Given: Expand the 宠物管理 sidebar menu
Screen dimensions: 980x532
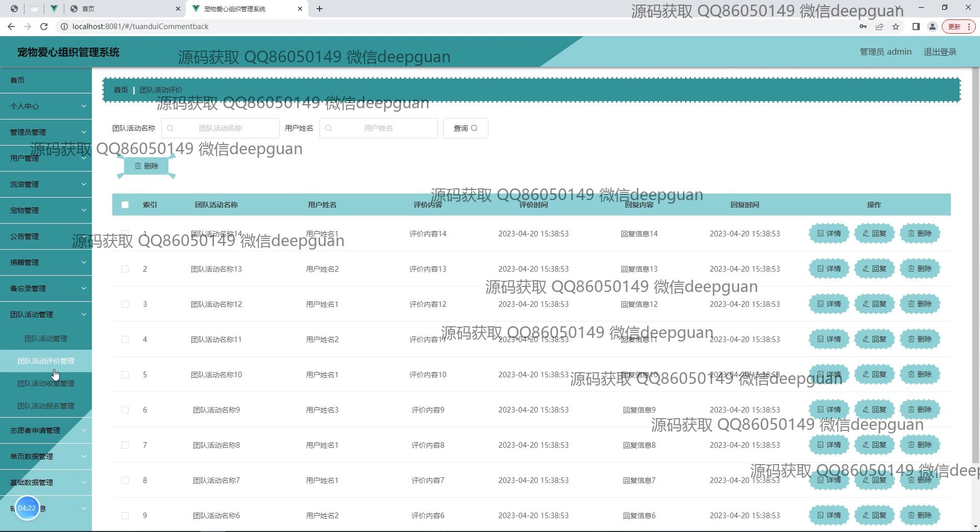Looking at the screenshot, I should point(46,210).
